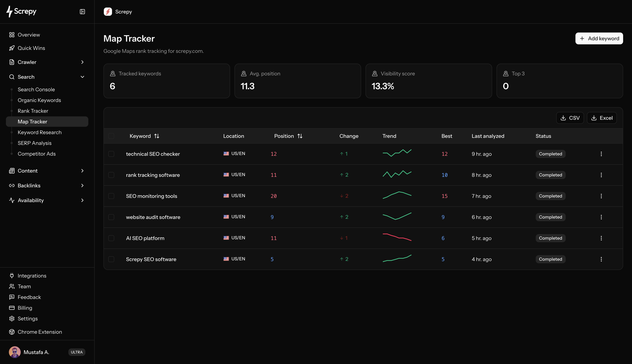Click the Backlinks chain icon
Viewport: 632px width, 364px height.
point(12,186)
